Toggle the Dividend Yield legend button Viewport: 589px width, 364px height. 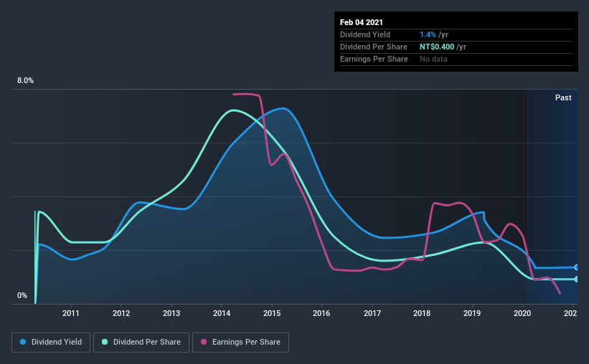tap(51, 343)
